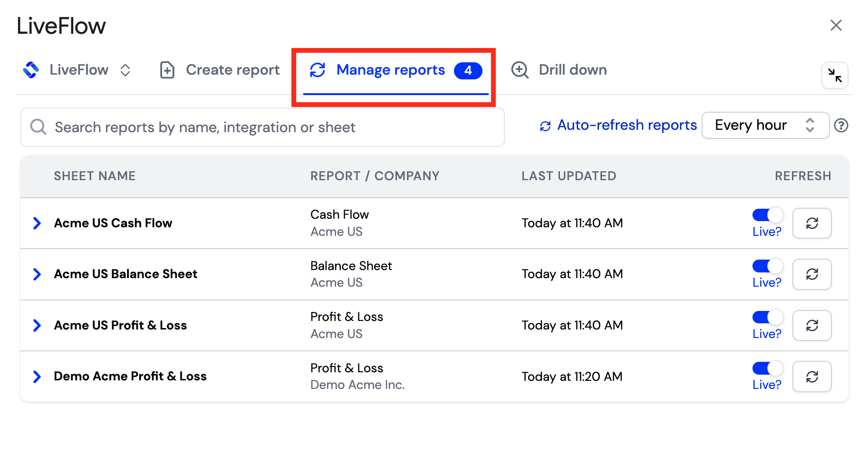This screenshot has height=465, width=868.
Task: Click the REFRESH column header
Action: coord(803,176)
